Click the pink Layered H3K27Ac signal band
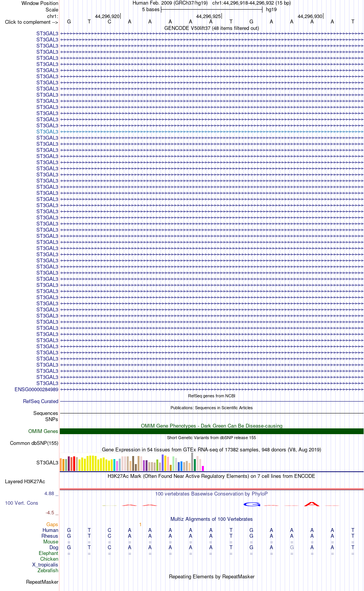The width and height of the screenshot is (364, 591). (212, 489)
